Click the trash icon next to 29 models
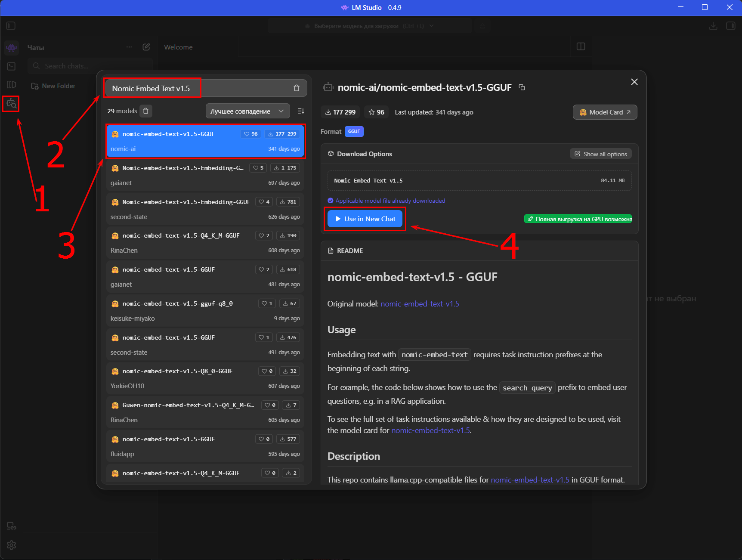The image size is (742, 560). tap(146, 111)
